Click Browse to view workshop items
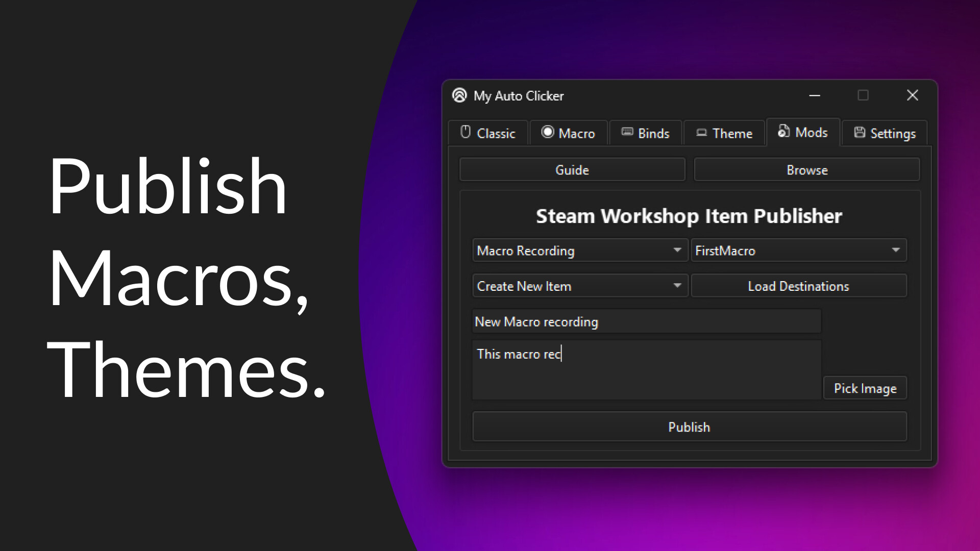The height and width of the screenshot is (551, 980). coord(807,169)
